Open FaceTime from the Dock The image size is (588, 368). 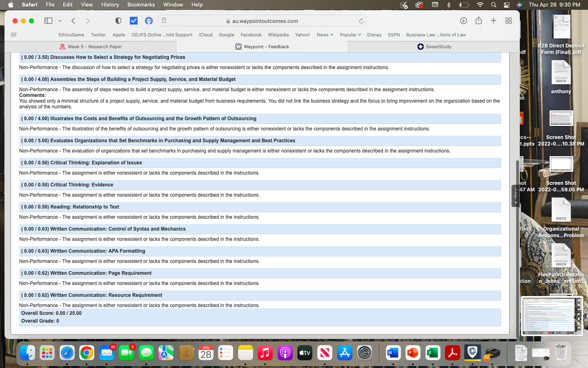coord(127,352)
